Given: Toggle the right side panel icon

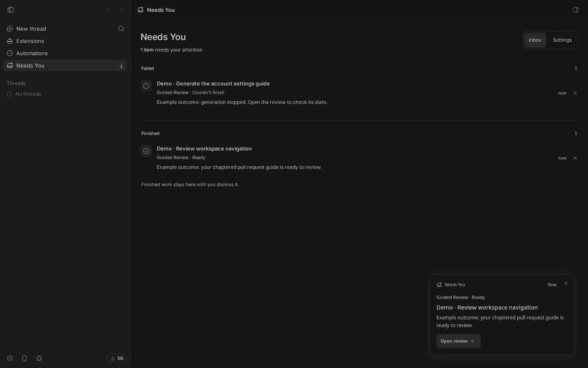Looking at the screenshot, I should (576, 10).
